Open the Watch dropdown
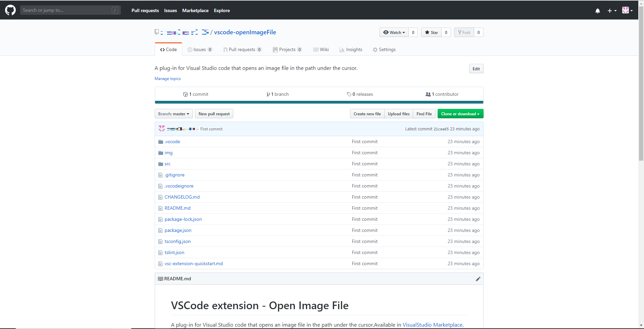The image size is (644, 329). 394,32
